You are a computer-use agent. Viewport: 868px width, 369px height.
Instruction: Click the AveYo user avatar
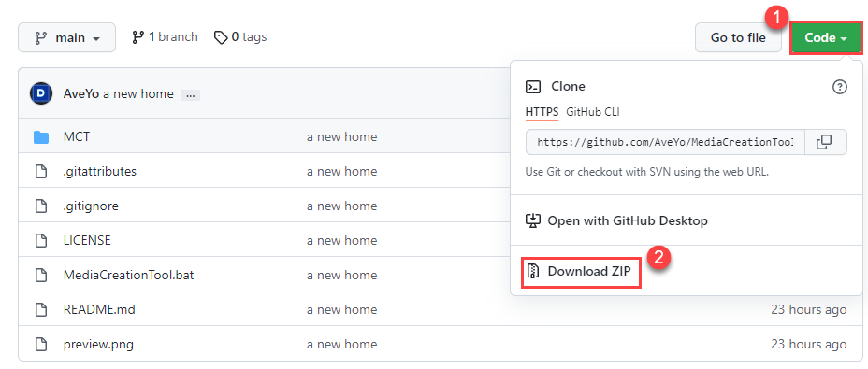41,94
